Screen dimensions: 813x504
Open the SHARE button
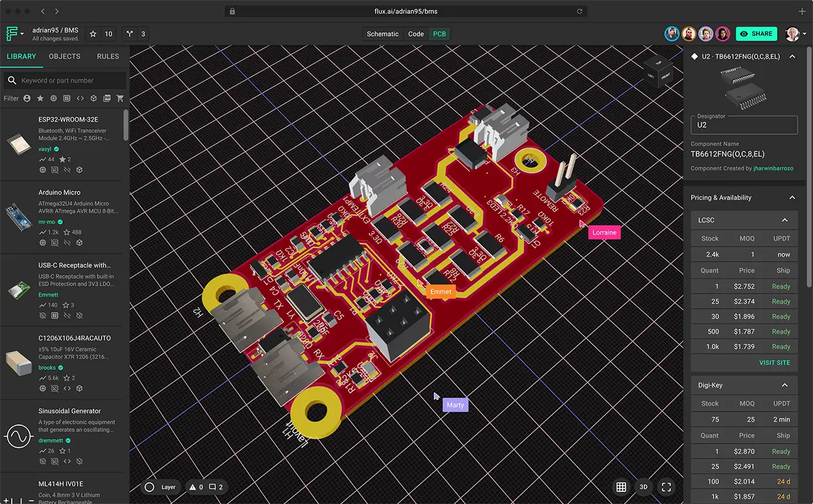(756, 34)
